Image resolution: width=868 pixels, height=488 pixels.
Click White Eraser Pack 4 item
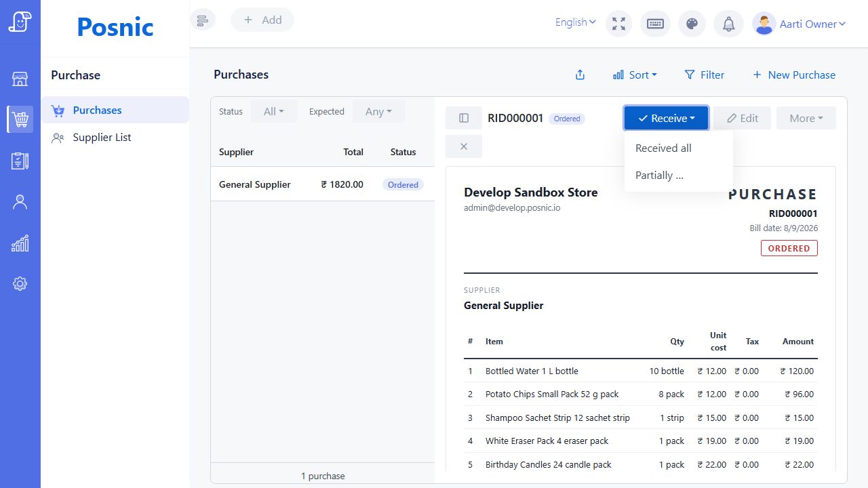click(547, 441)
